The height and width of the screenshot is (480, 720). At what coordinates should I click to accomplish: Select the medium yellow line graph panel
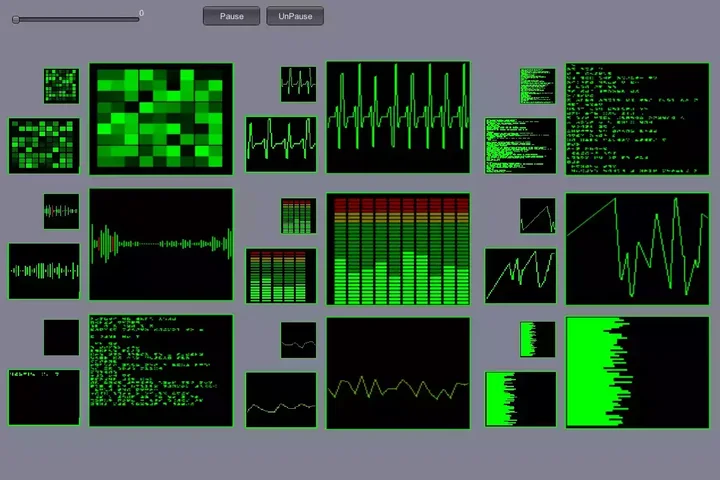pos(281,400)
